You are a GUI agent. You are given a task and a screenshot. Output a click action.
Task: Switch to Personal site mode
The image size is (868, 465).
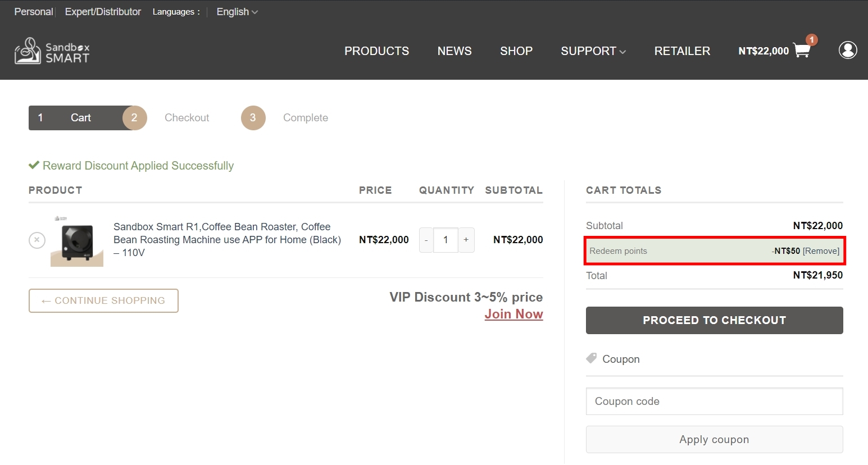[x=34, y=12]
